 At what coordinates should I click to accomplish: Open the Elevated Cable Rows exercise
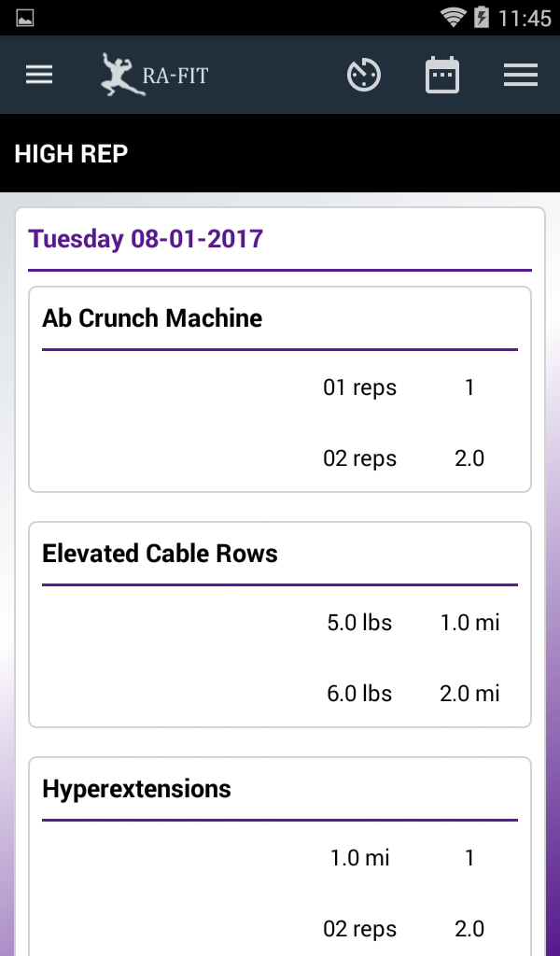tap(160, 554)
